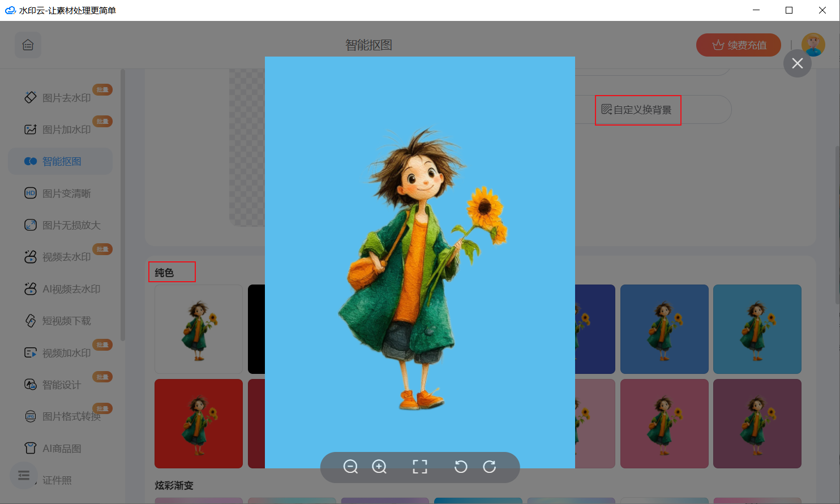Click the 短视频下载 icon

click(x=31, y=321)
